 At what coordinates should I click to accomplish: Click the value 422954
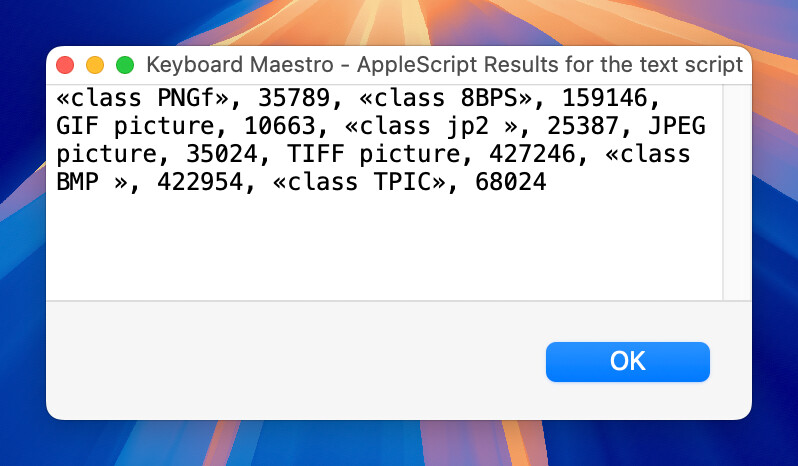point(201,182)
